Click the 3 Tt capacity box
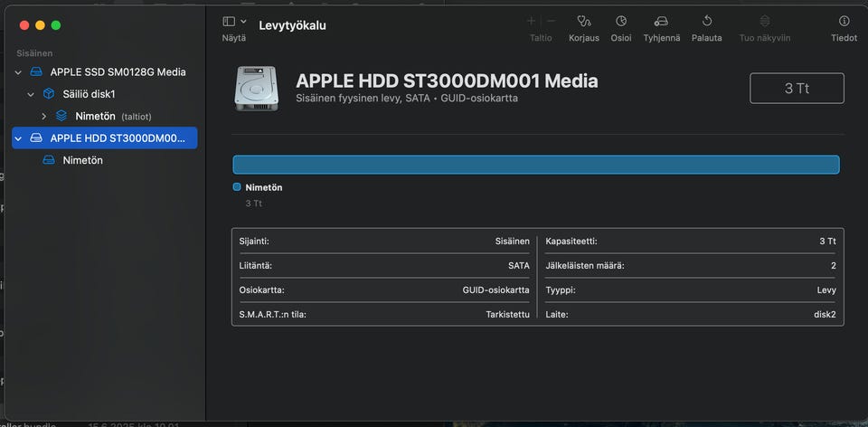 797,88
